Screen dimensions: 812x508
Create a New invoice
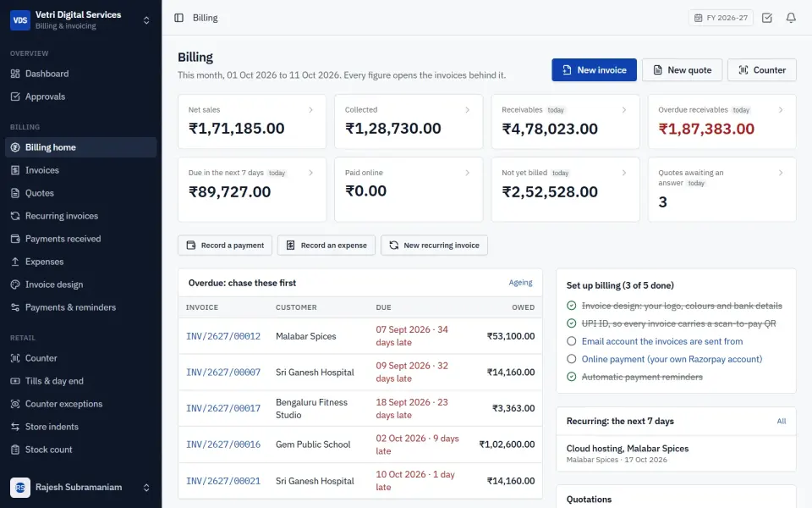tap(594, 70)
